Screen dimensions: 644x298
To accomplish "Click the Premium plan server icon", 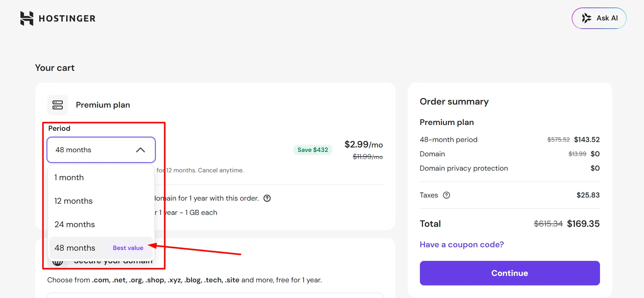I will 58,105.
